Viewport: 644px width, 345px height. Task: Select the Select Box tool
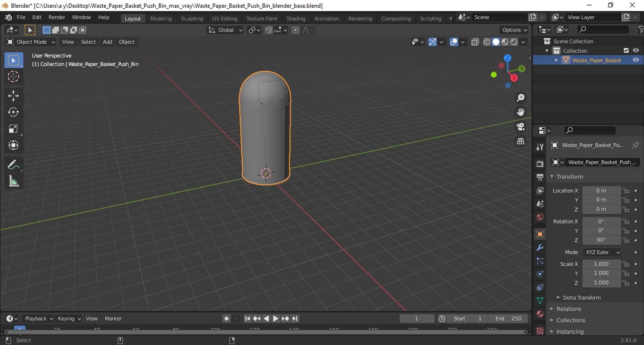tap(13, 60)
